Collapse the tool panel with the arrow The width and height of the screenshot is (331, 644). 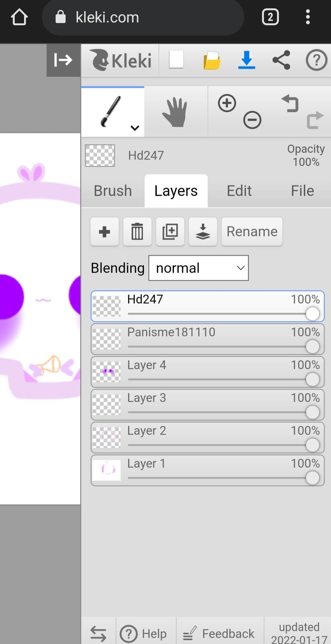[x=63, y=60]
